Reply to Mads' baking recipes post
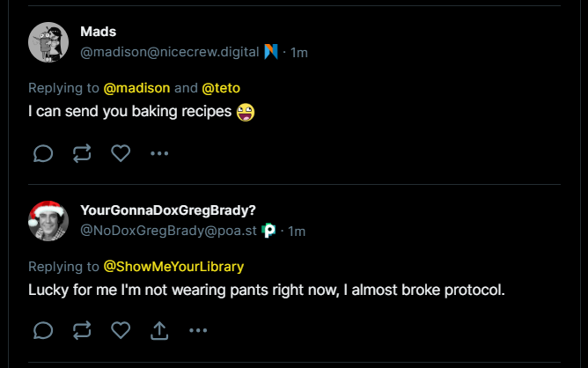The image size is (588, 368). tap(42, 153)
